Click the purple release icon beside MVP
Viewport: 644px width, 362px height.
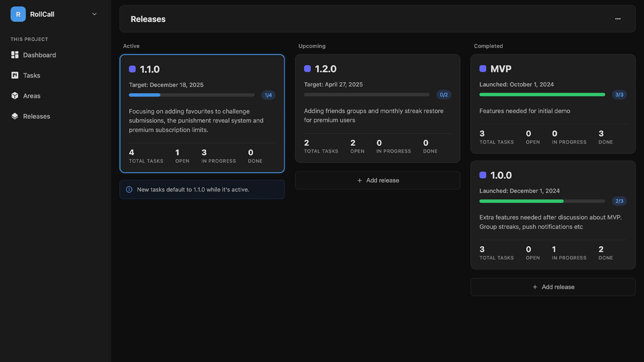pos(482,68)
